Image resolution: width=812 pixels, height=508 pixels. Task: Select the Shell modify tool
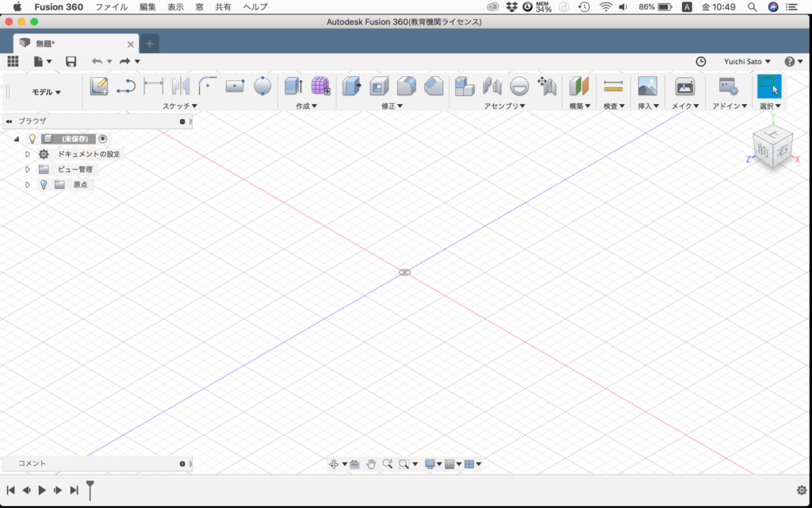point(379,86)
